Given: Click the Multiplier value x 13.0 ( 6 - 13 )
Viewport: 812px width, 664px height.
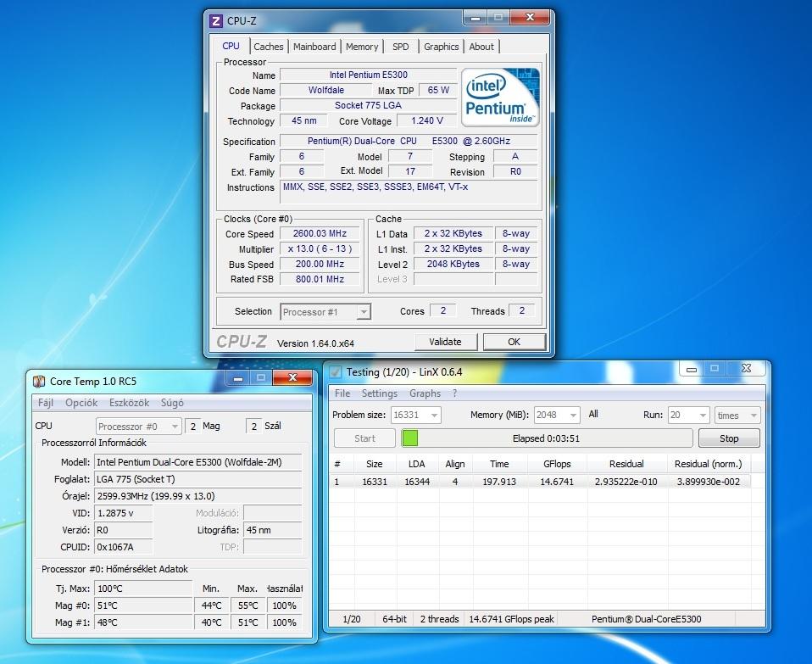Looking at the screenshot, I should tap(320, 248).
